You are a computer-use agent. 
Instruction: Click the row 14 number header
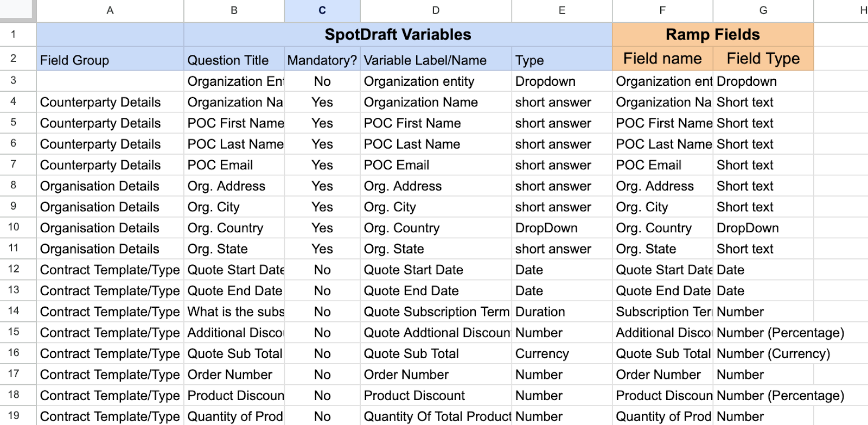tap(14, 311)
